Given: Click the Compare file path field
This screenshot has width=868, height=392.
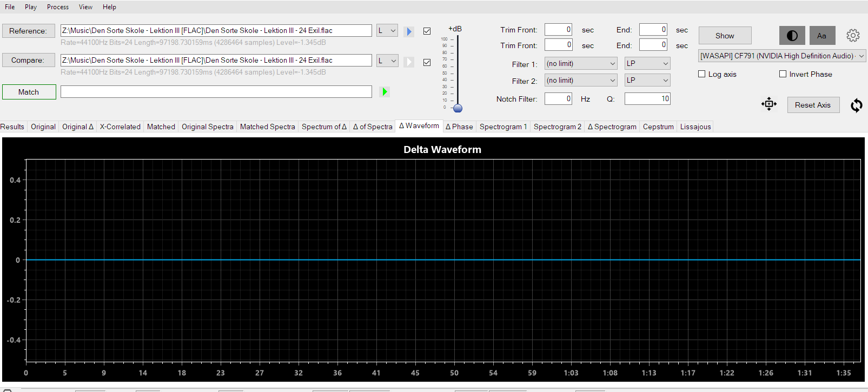Looking at the screenshot, I should click(216, 61).
